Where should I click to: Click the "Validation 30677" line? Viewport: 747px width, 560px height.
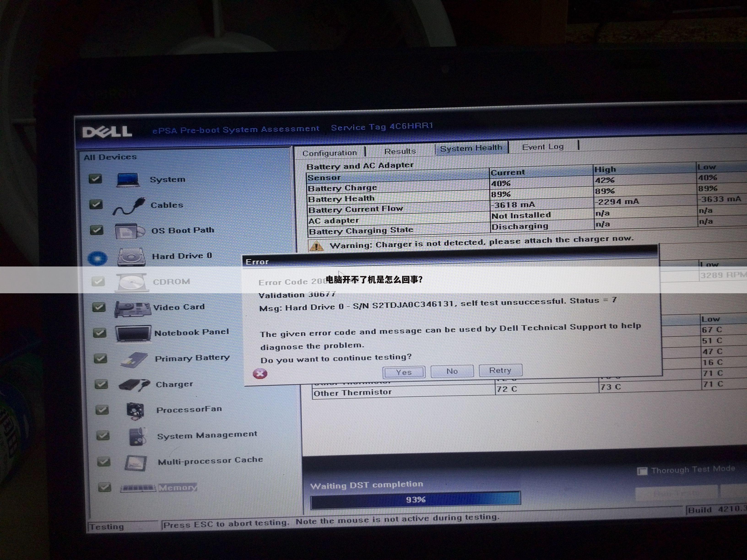pyautogui.click(x=297, y=295)
